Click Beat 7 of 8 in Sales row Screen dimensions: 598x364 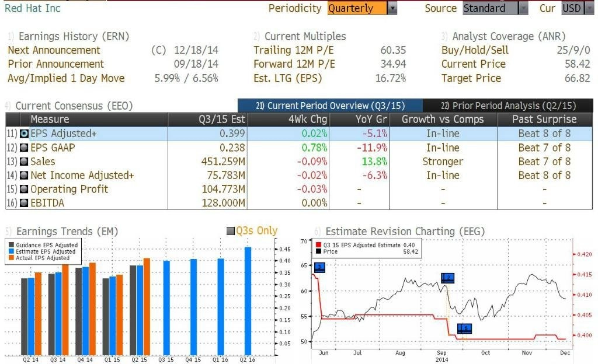pos(545,162)
